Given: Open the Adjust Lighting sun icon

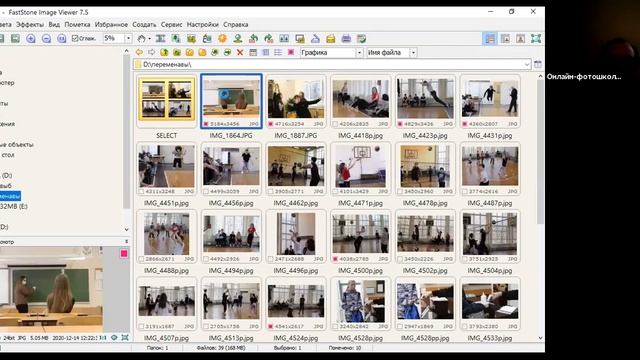Looking at the screenshot, I should coord(222,39).
